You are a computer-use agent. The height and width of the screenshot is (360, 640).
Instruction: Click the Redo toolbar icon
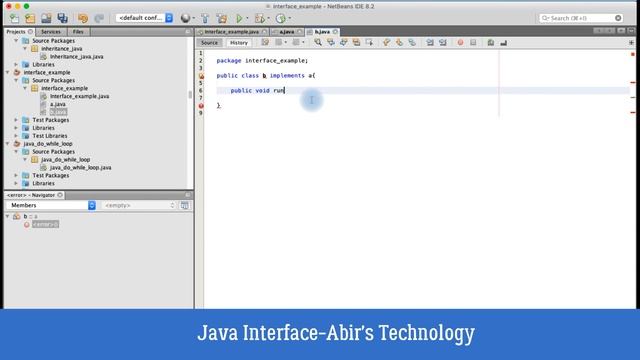tap(99, 18)
